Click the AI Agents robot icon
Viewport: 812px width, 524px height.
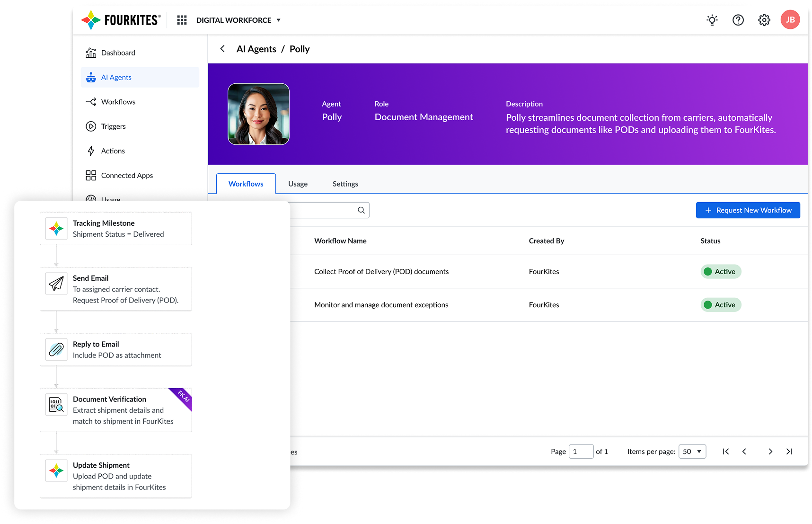(x=91, y=77)
